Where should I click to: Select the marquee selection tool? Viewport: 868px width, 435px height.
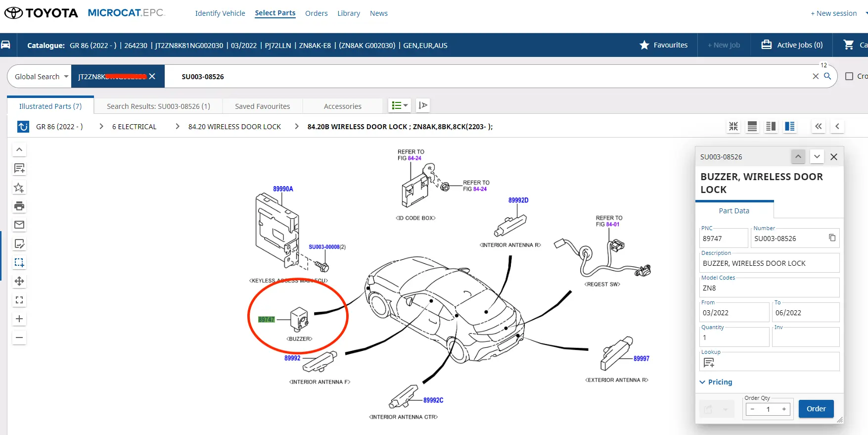click(19, 262)
